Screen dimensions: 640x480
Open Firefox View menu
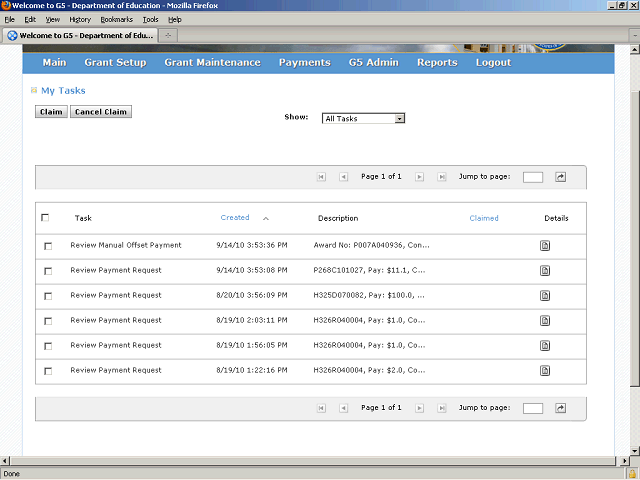[52, 19]
